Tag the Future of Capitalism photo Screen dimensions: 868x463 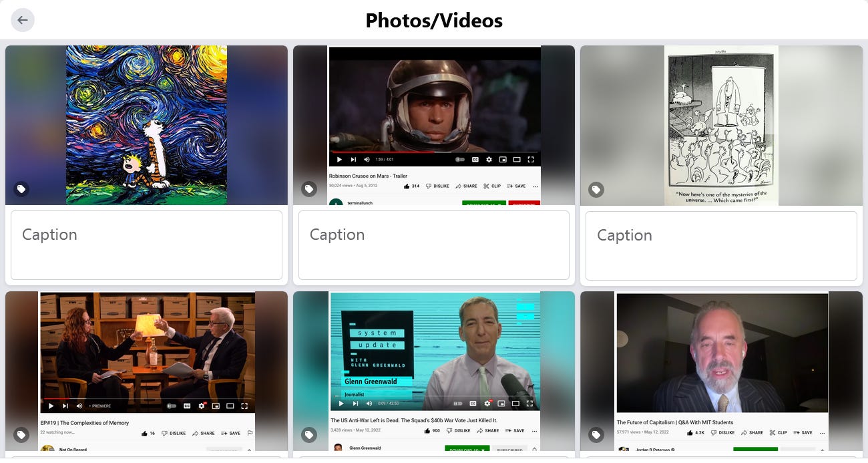pyautogui.click(x=596, y=436)
